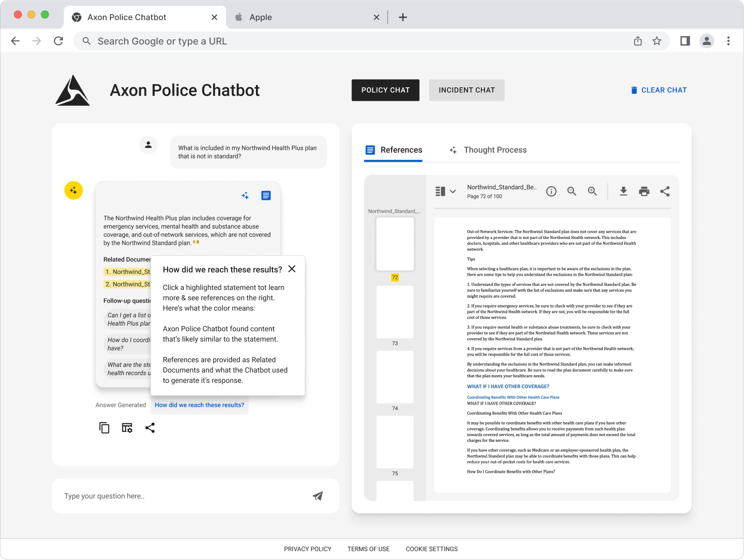The image size is (744, 560).
Task: Switch to the Thought Process tab
Action: (488, 150)
